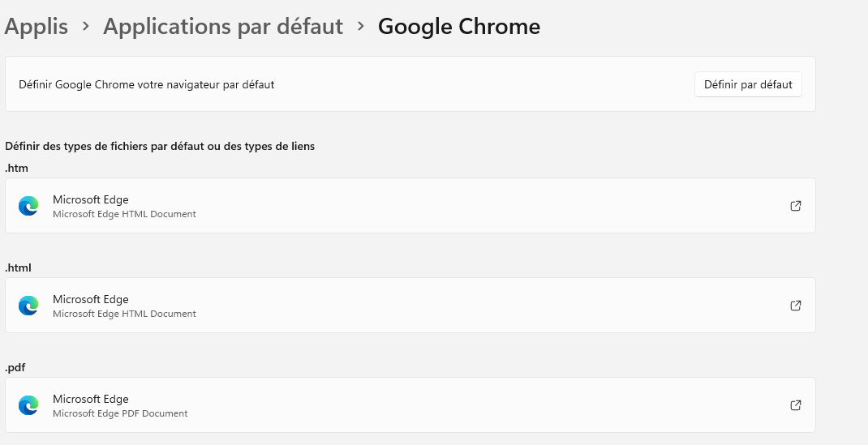
Task: Click the Microsoft Edge PDF Document entry
Action: [x=120, y=413]
